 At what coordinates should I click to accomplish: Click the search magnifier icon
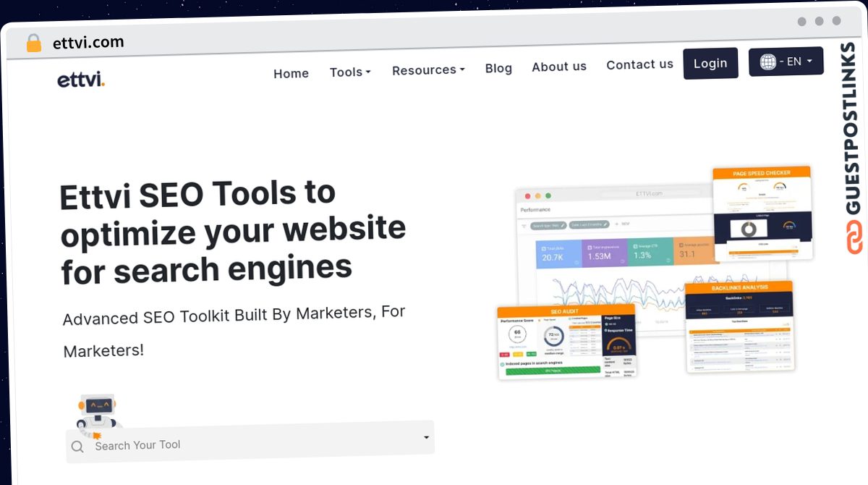[x=77, y=447]
